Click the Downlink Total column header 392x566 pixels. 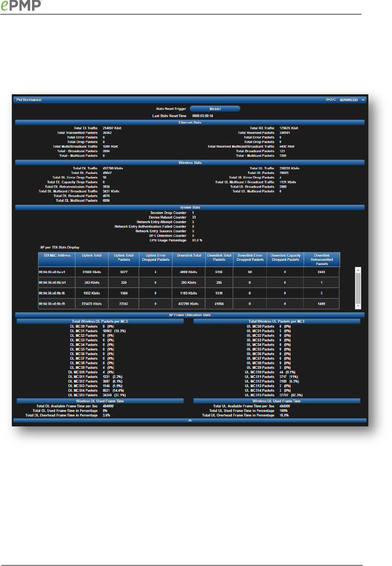pyautogui.click(x=189, y=259)
